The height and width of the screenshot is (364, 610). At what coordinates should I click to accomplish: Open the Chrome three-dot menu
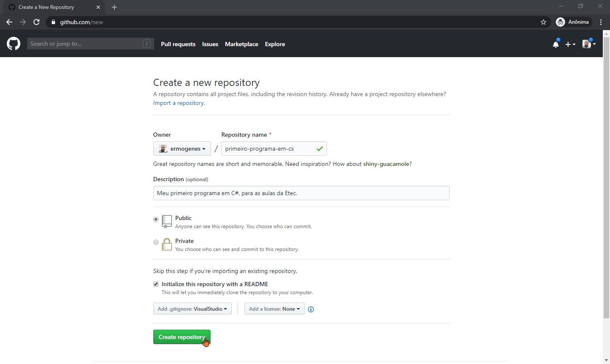click(x=601, y=22)
